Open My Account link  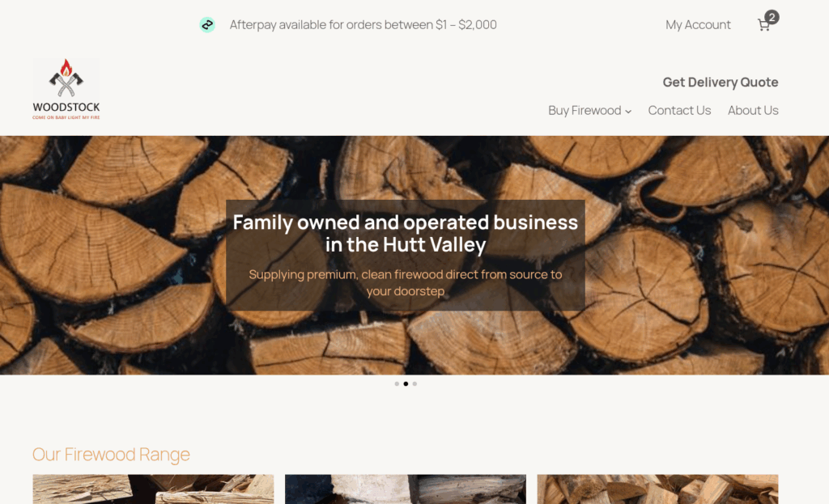(698, 25)
